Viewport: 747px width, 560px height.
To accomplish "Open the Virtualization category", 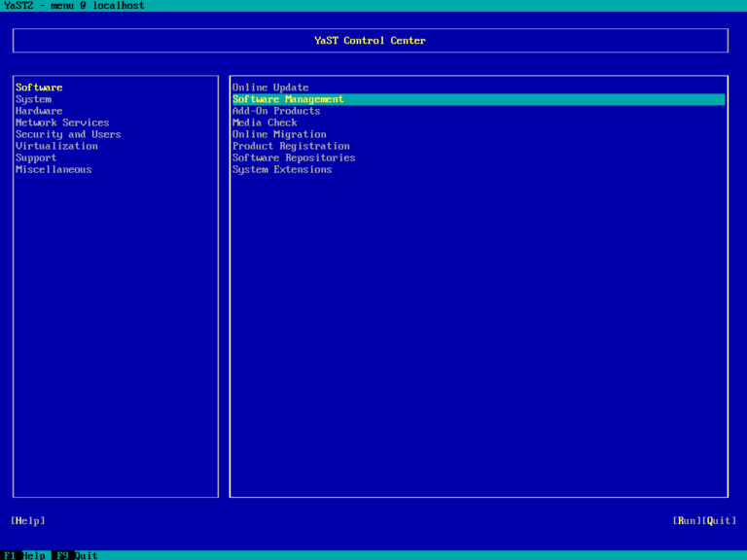I will pos(56,146).
